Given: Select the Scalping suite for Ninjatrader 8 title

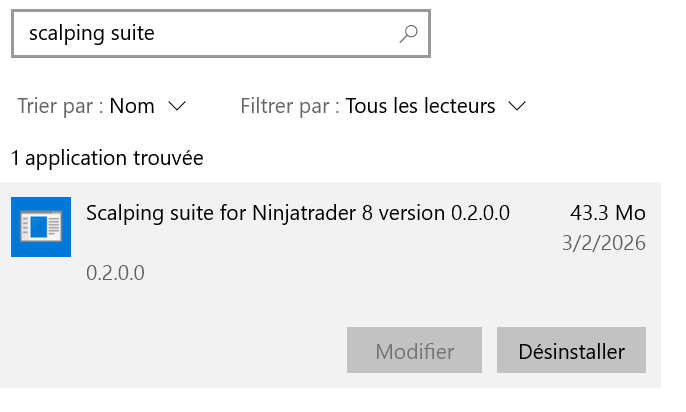Looking at the screenshot, I should tap(298, 213).
